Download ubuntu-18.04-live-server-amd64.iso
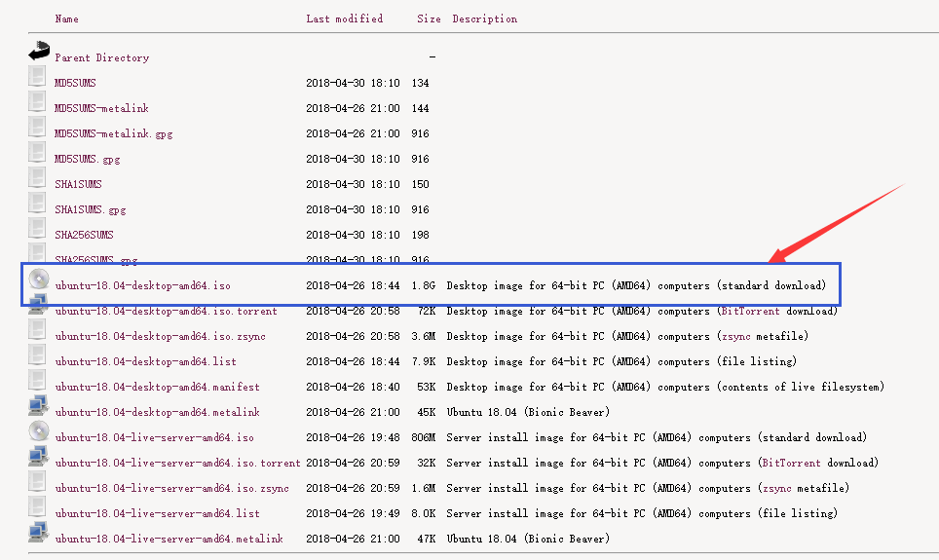Screen dimensions: 939x560 coord(154,438)
